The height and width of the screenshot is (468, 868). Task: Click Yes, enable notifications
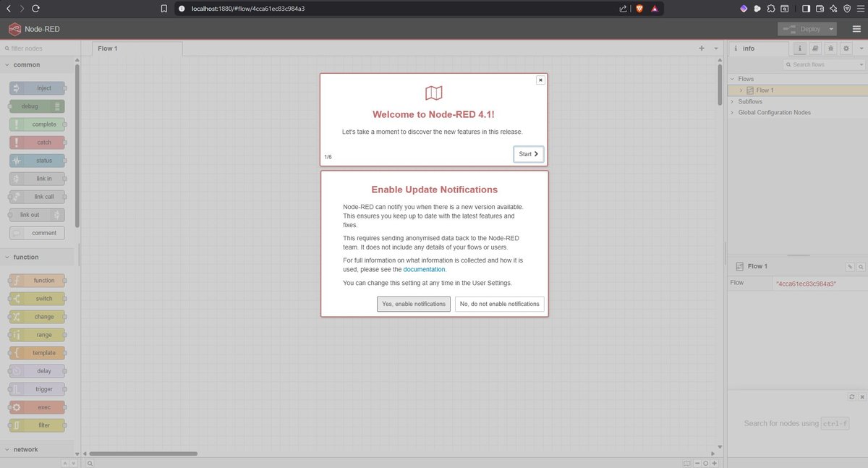(414, 304)
